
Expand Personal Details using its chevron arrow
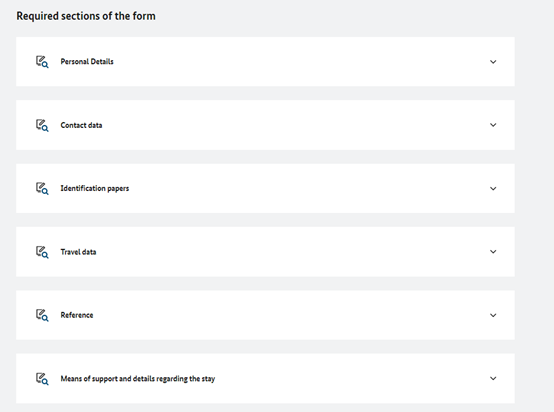(x=493, y=62)
